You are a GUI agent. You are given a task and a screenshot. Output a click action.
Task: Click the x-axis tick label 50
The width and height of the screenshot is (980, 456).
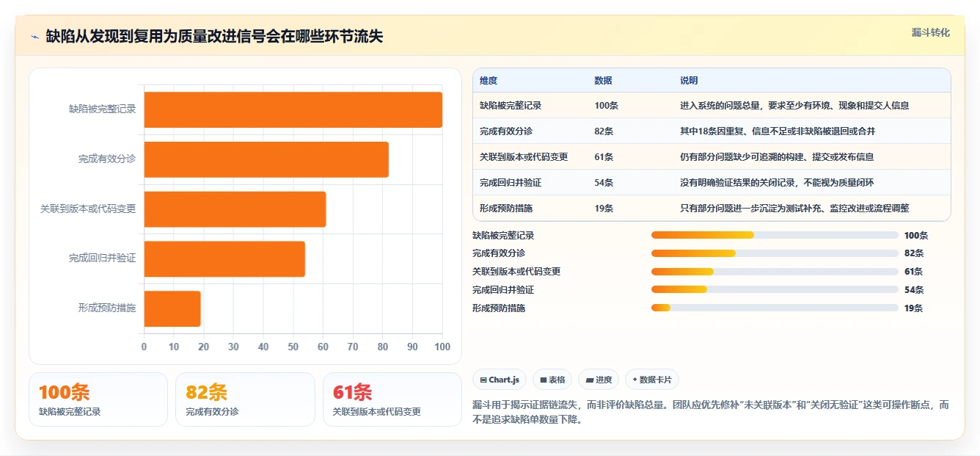[293, 347]
